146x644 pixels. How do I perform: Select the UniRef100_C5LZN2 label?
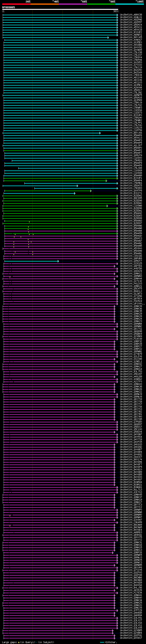click(x=131, y=93)
